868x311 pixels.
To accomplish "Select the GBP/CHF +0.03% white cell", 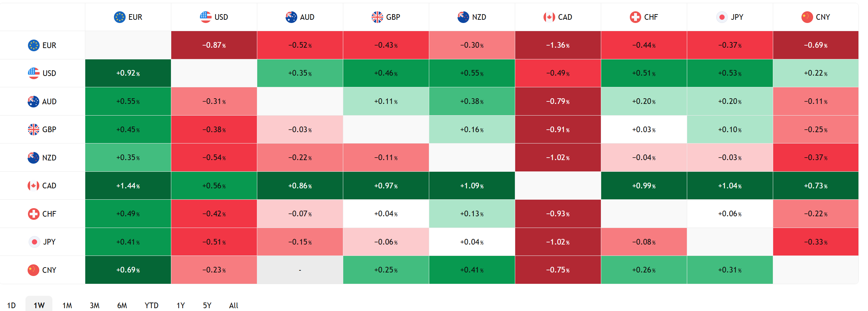I will tap(644, 129).
